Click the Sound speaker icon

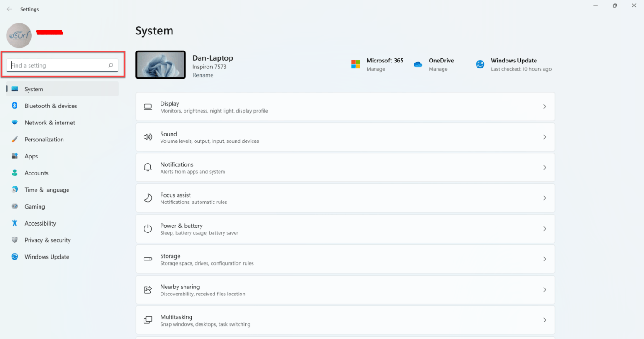click(148, 137)
